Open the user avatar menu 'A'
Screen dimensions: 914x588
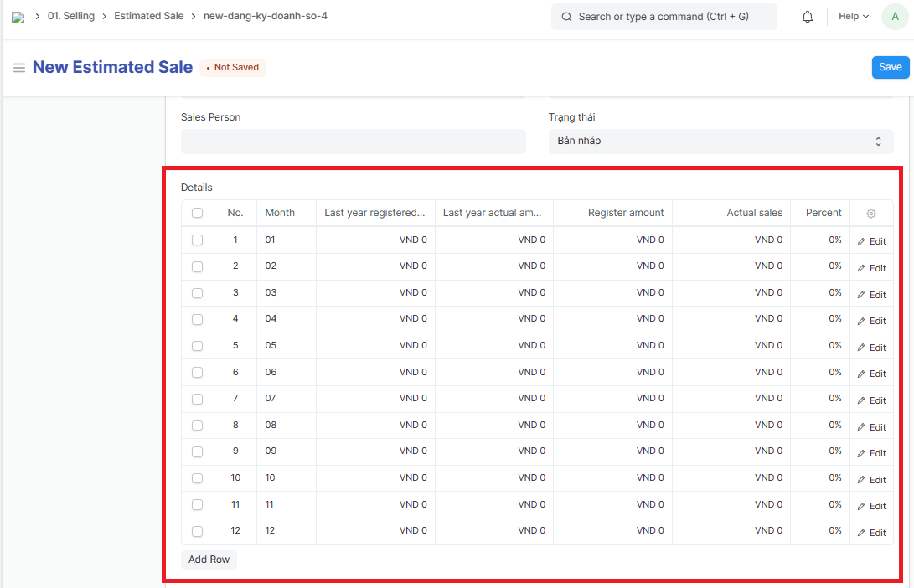tap(893, 17)
